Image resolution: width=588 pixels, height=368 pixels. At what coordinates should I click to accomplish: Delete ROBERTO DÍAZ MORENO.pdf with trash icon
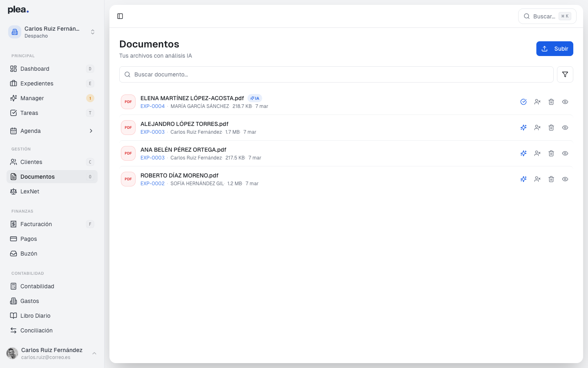click(551, 179)
